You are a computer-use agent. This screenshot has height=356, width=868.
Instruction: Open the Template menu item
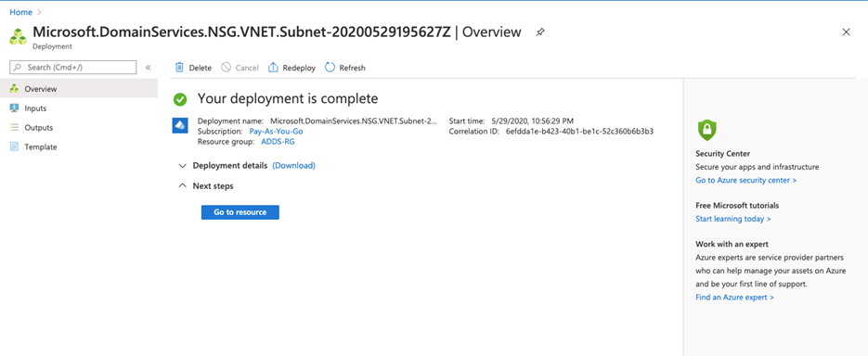pos(79,147)
